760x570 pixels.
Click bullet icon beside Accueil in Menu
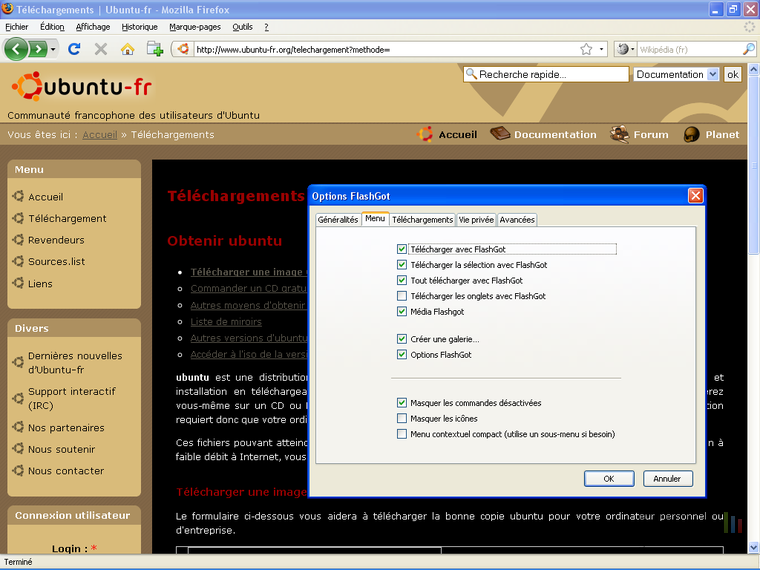tap(18, 196)
